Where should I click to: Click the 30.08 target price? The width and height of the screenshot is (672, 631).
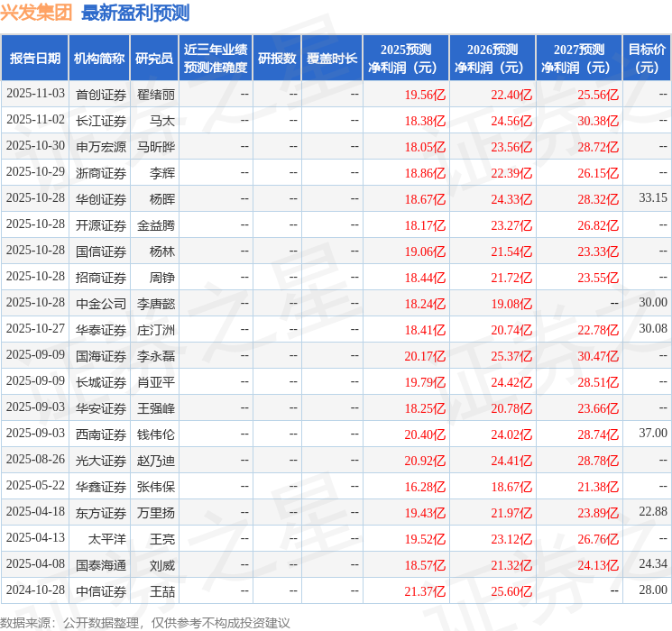653,328
